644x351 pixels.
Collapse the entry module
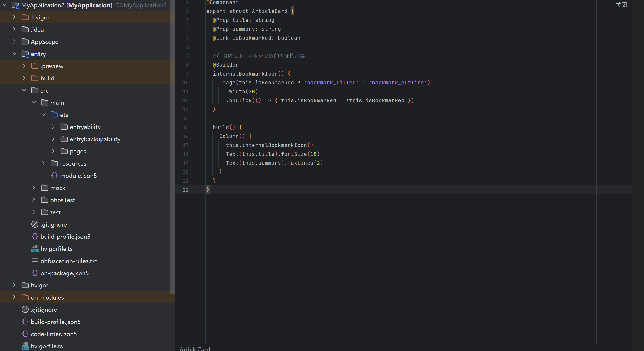coord(14,54)
